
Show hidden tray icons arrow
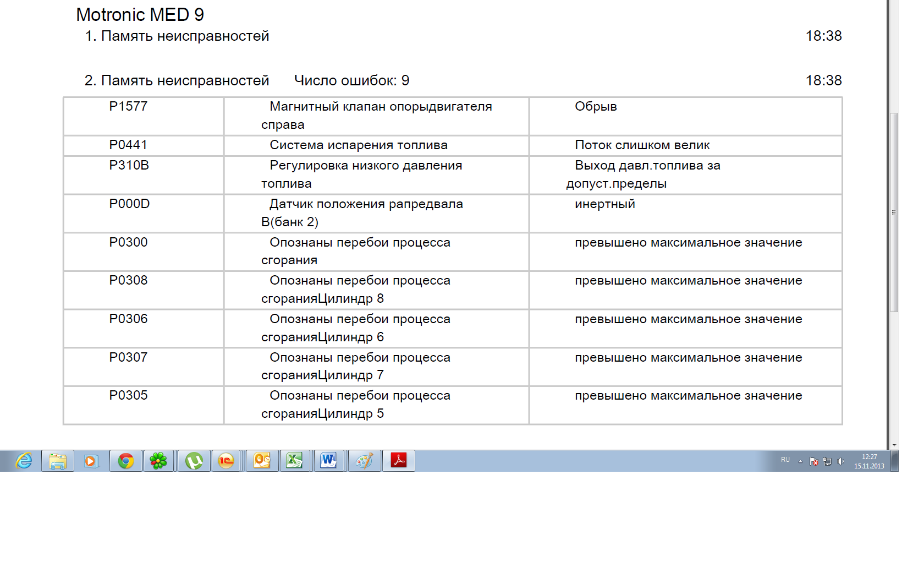click(x=800, y=461)
